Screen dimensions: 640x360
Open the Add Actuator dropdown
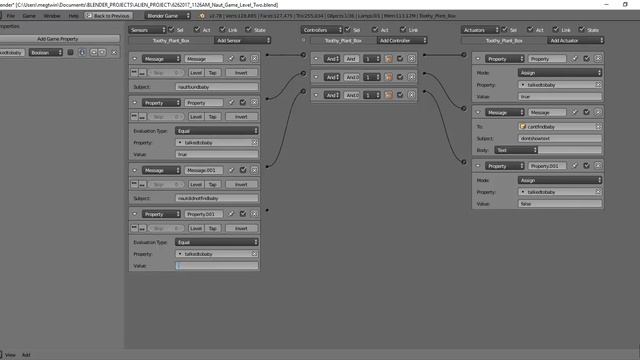[x=576, y=40]
